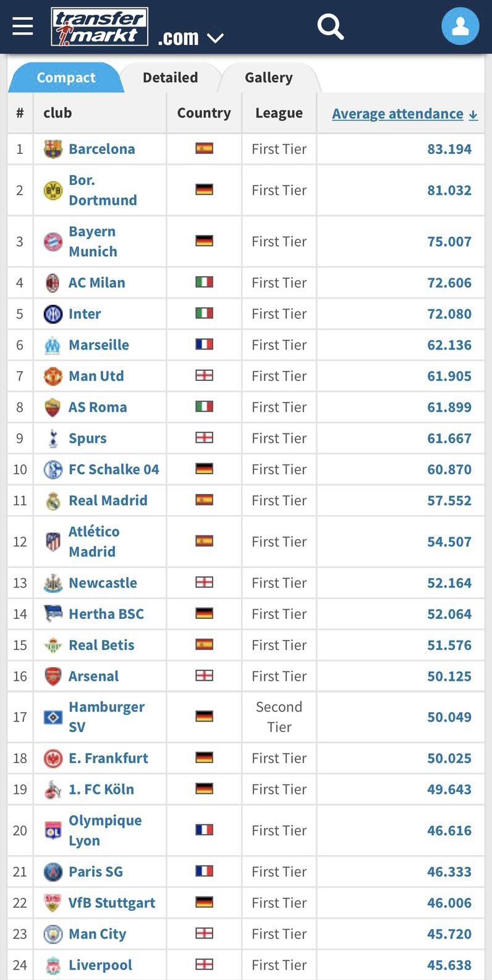
Task: Click the Arsenal club crest
Action: click(x=53, y=676)
